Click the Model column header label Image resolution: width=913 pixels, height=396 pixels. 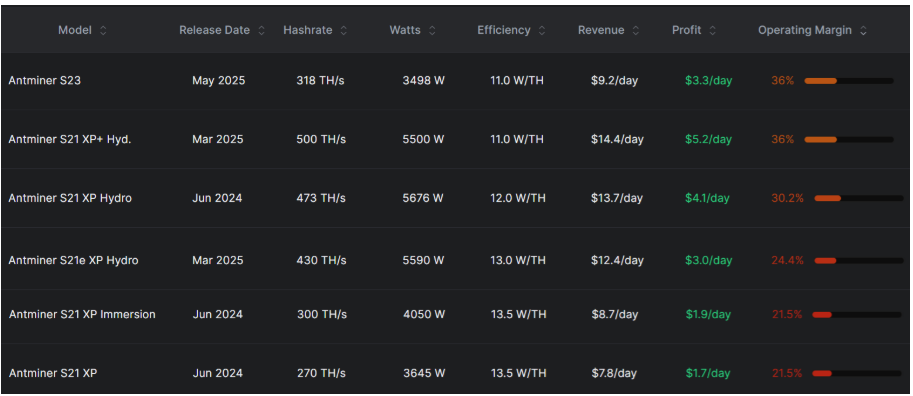[75, 30]
